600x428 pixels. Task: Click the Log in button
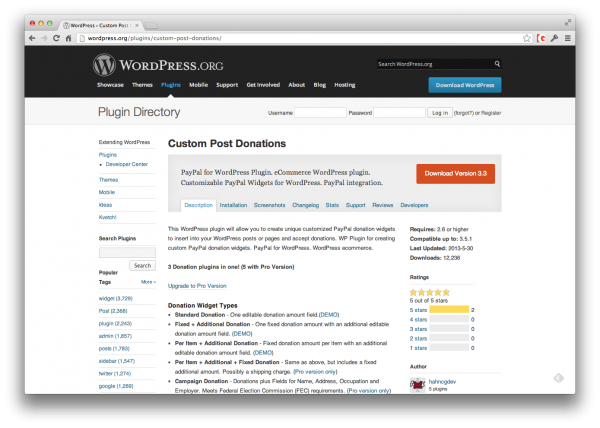[440, 113]
